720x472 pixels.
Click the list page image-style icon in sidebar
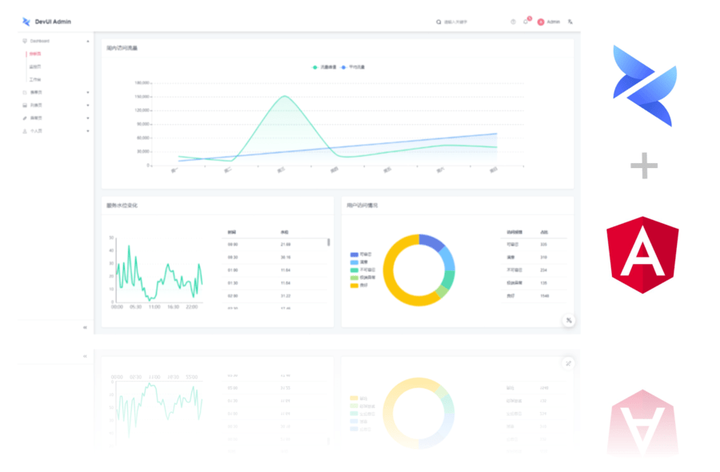(x=25, y=105)
